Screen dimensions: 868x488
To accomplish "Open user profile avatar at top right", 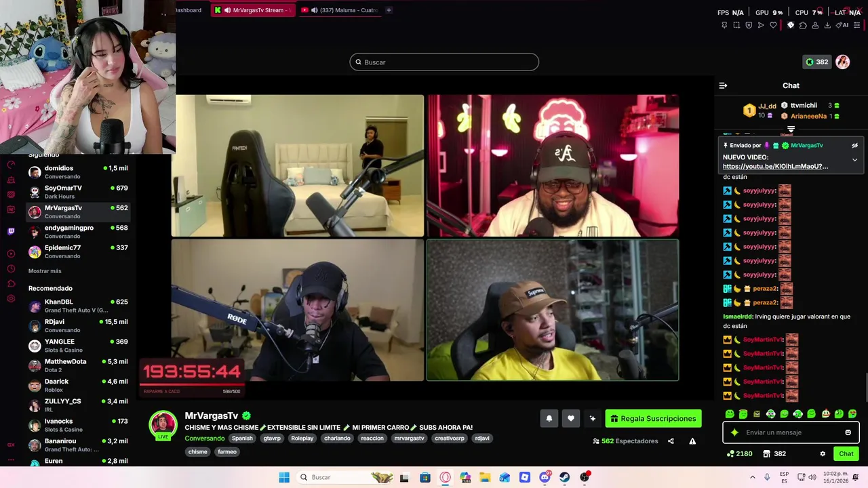I will click(x=843, y=62).
